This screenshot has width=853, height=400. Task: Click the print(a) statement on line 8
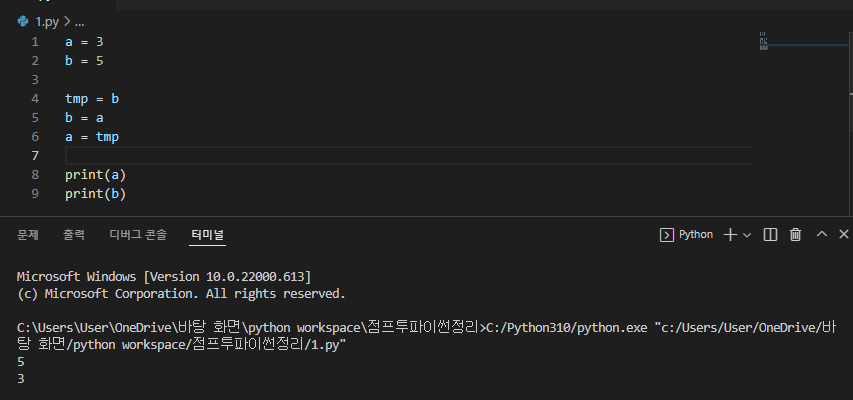[96, 175]
